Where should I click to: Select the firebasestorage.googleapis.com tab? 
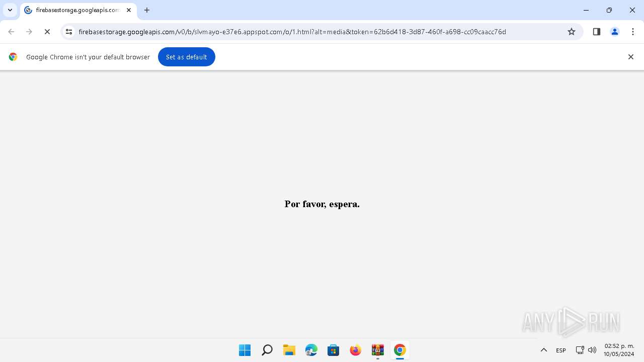click(78, 10)
